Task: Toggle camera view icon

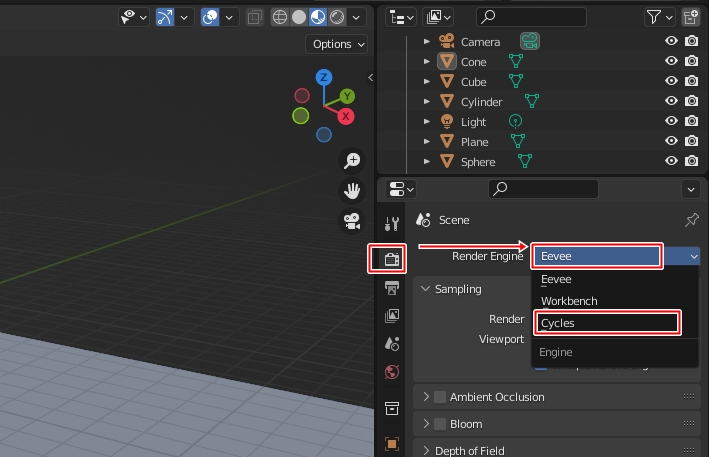Action: tap(352, 221)
